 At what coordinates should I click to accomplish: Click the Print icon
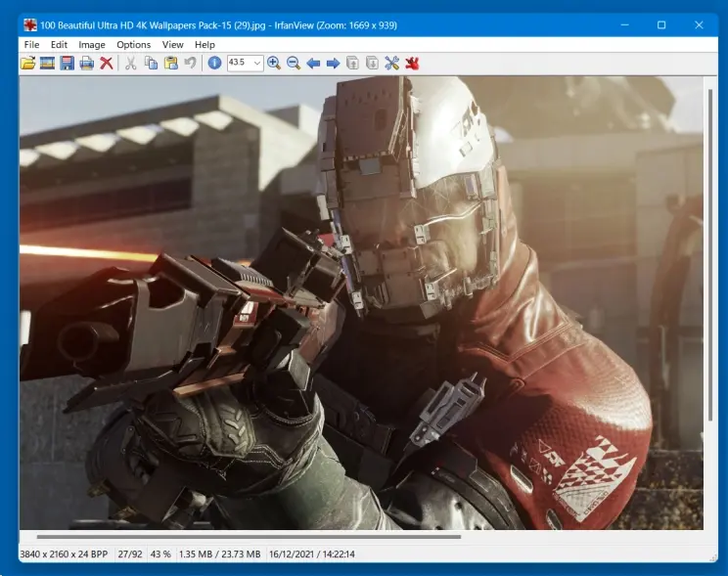[87, 63]
